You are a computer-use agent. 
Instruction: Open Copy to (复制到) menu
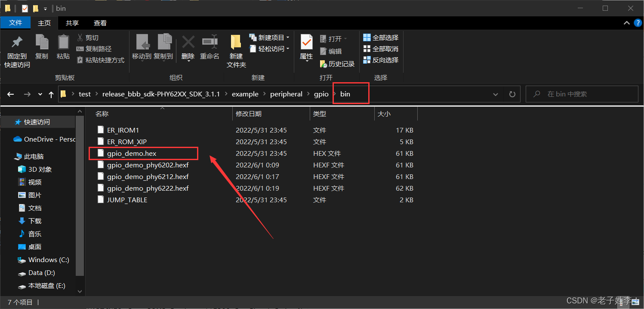click(x=163, y=47)
